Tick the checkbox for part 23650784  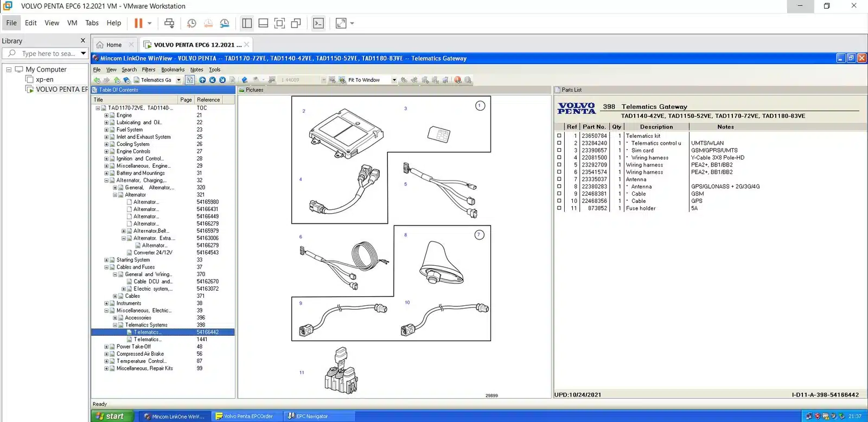click(559, 136)
